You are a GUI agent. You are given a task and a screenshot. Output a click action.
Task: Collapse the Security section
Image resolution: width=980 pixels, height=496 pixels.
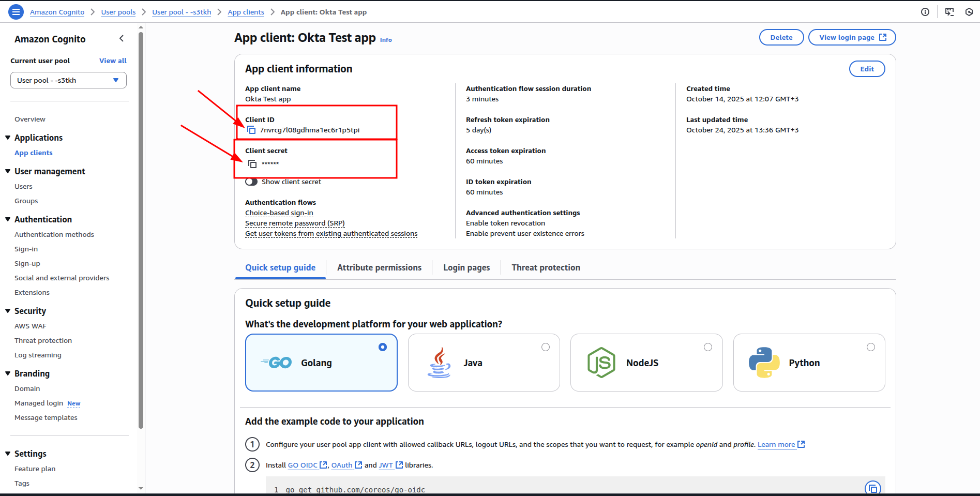pyautogui.click(x=8, y=311)
